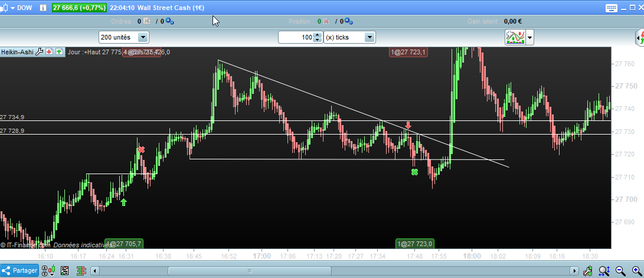Click the red down-arrow sell marker
Image resolution: width=644 pixels, height=278 pixels.
(408, 125)
